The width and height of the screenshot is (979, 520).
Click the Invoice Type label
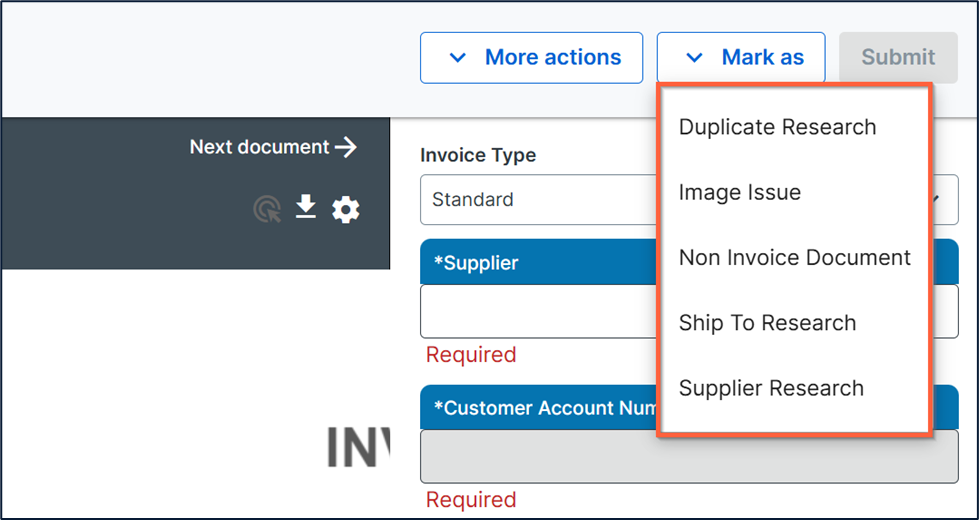[478, 154]
